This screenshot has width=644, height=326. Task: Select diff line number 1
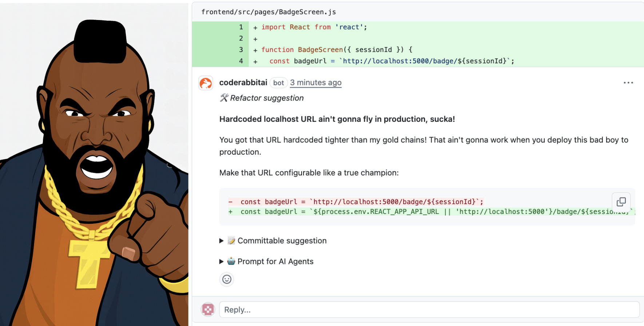(241, 27)
